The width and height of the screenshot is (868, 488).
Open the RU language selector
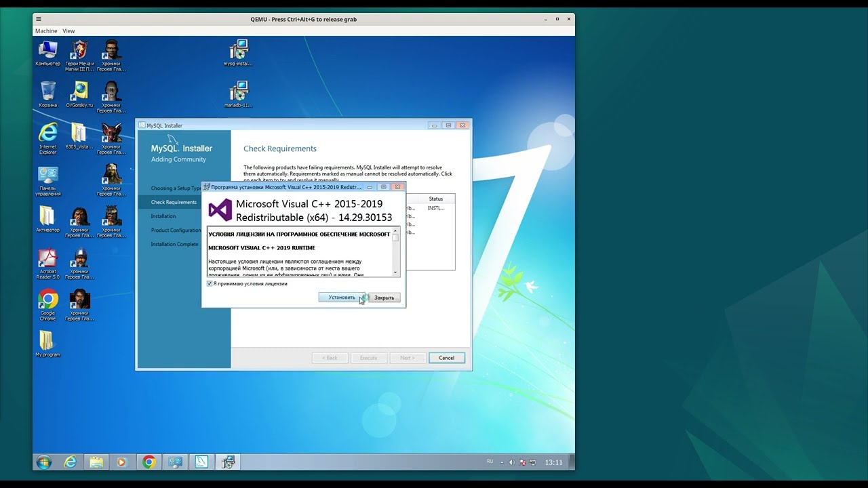click(490, 462)
